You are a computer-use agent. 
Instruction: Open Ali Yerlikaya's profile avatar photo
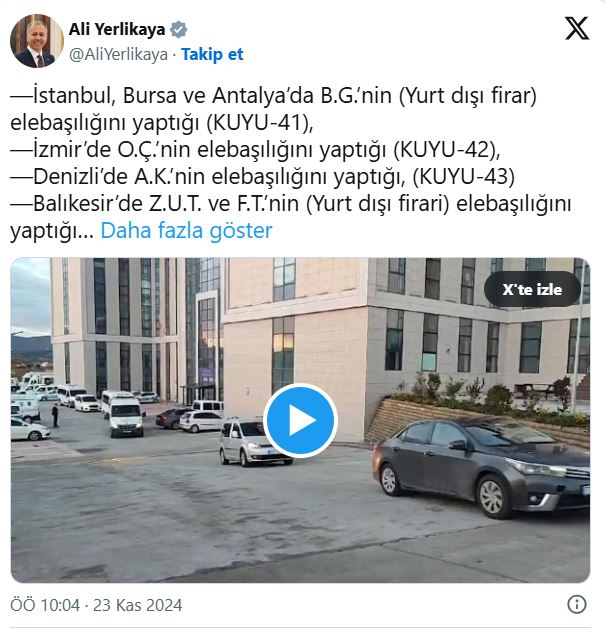[x=37, y=41]
